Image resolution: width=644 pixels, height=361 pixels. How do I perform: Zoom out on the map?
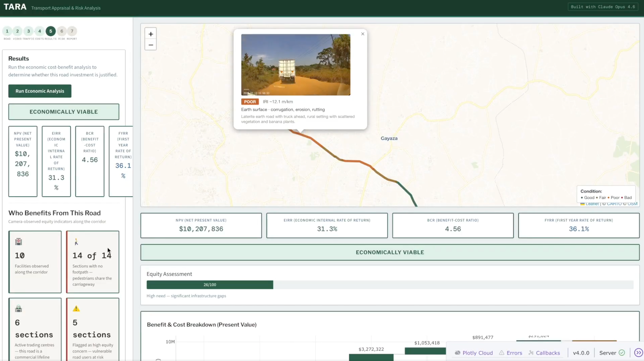[150, 45]
